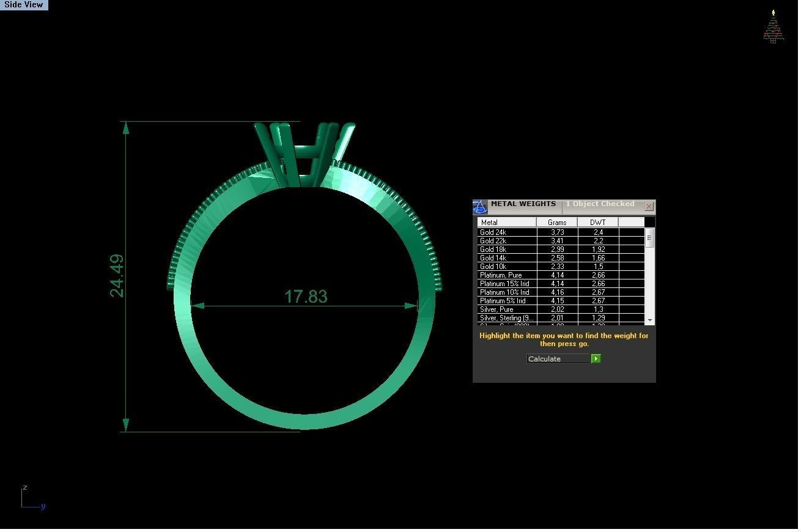This screenshot has width=801, height=532.
Task: Sort by the DWT column header
Action: click(598, 223)
